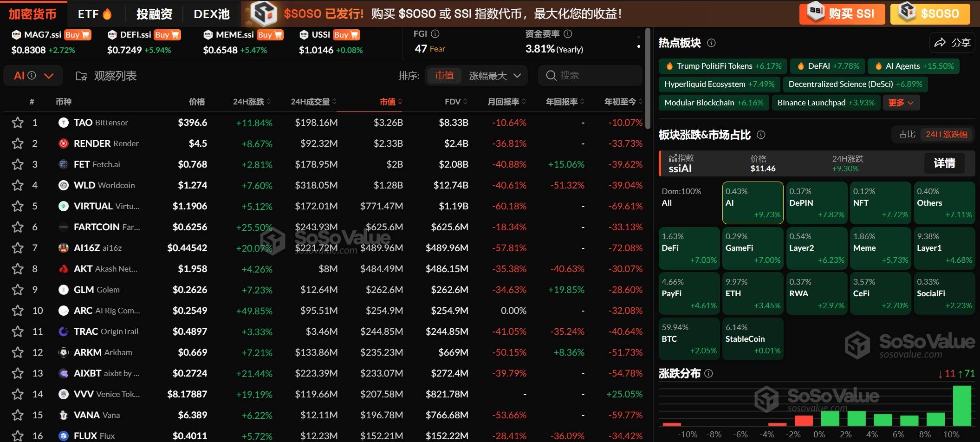Image resolution: width=980 pixels, height=442 pixels.
Task: Open RENDER coin logo
Action: [x=64, y=143]
